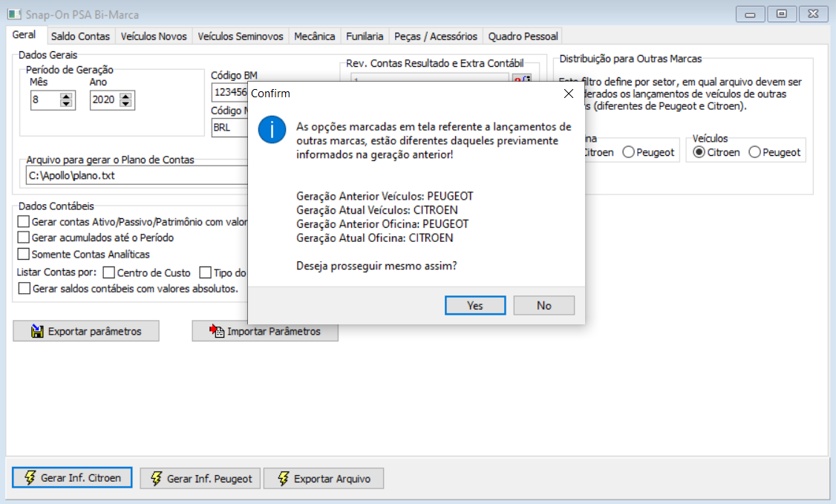Increase the Ano value with up arrow
836x504 pixels.
click(125, 96)
